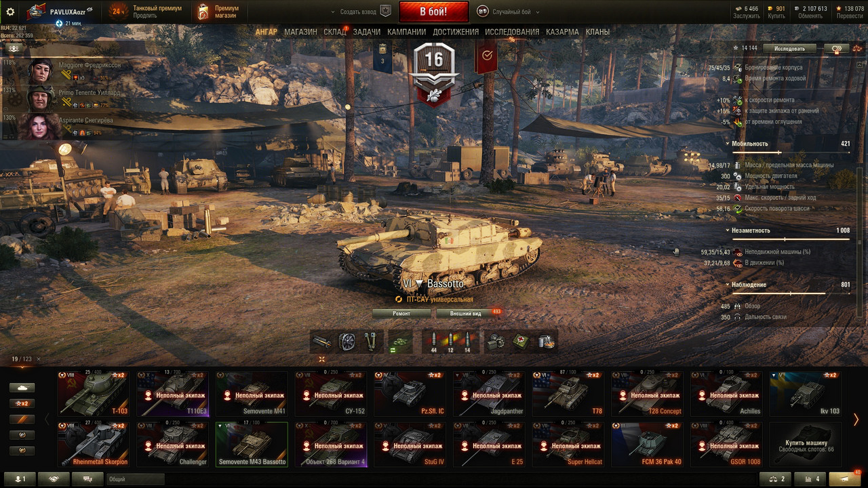Switch to the МАГАЗИН tab
The height and width of the screenshot is (488, 868).
point(300,32)
